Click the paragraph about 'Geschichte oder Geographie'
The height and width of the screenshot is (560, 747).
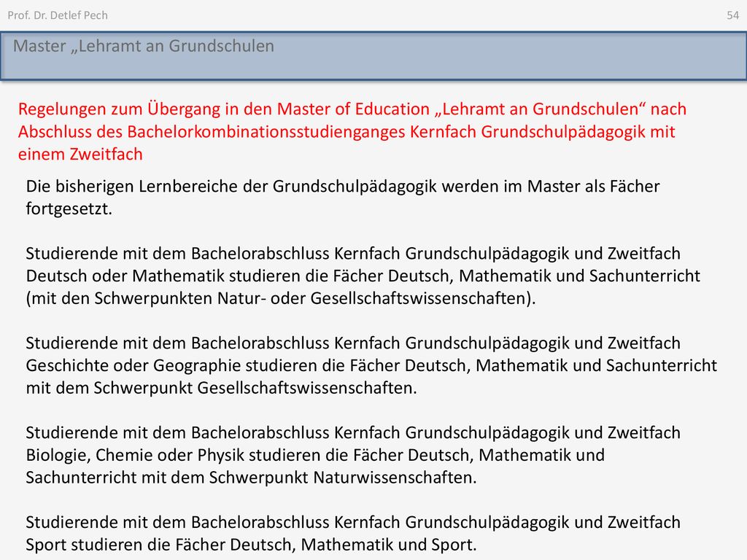click(x=371, y=365)
